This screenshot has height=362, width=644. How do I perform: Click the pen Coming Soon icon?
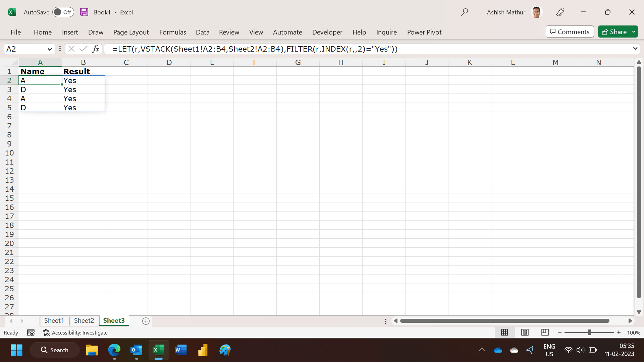coord(560,12)
